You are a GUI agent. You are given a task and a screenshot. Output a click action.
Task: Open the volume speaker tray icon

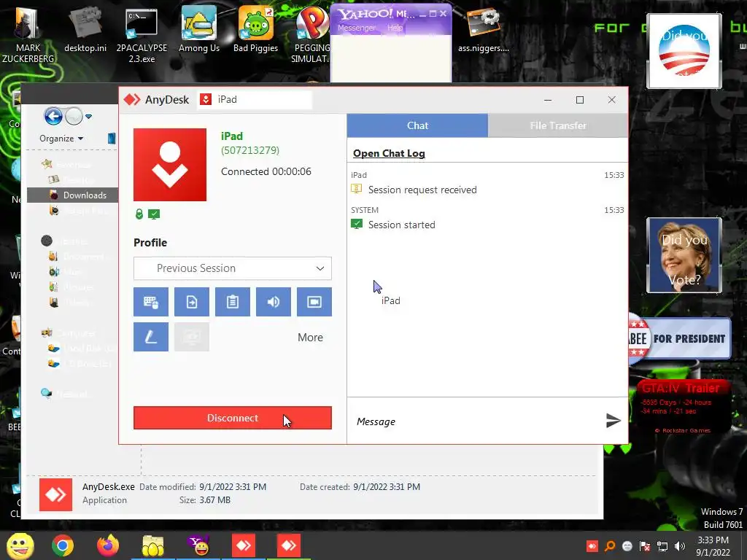680,546
